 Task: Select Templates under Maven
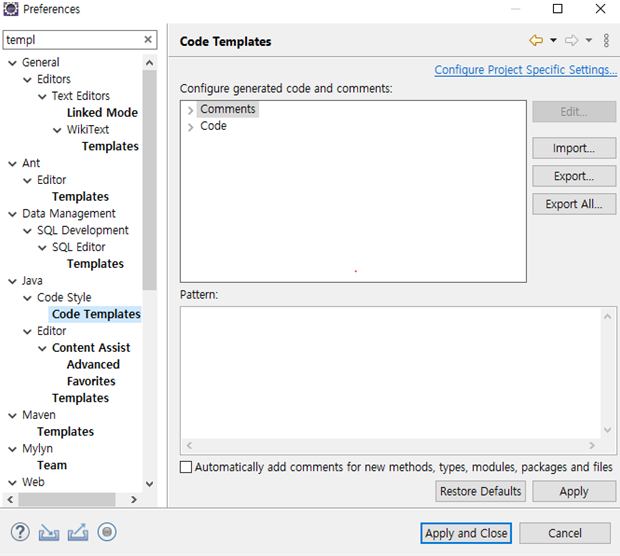pyautogui.click(x=66, y=431)
